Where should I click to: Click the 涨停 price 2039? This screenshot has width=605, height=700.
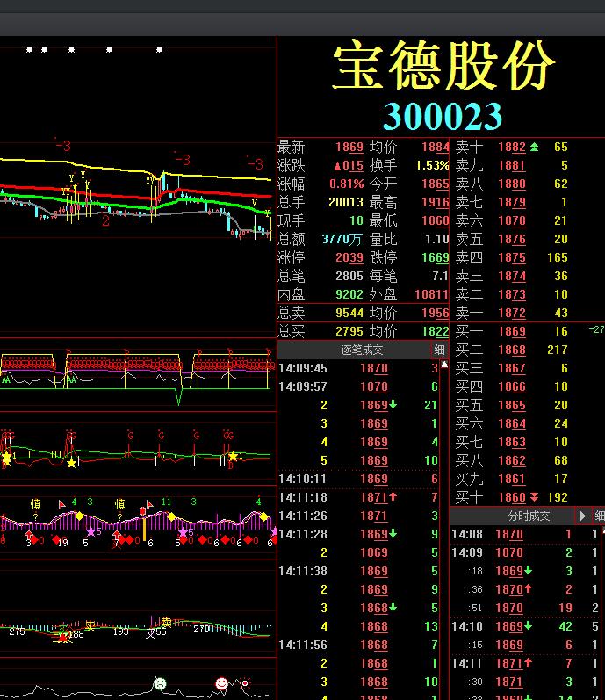[x=349, y=257]
